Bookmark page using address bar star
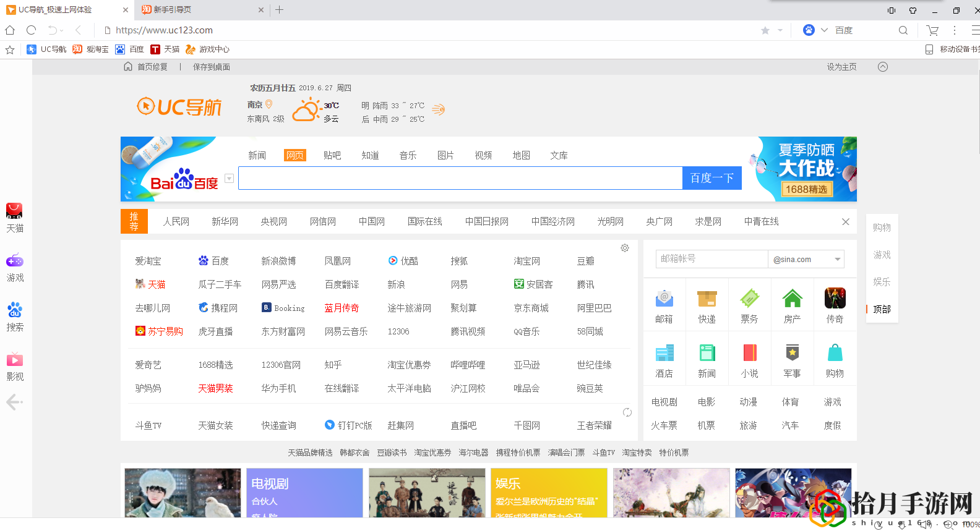This screenshot has height=531, width=980. pyautogui.click(x=765, y=30)
